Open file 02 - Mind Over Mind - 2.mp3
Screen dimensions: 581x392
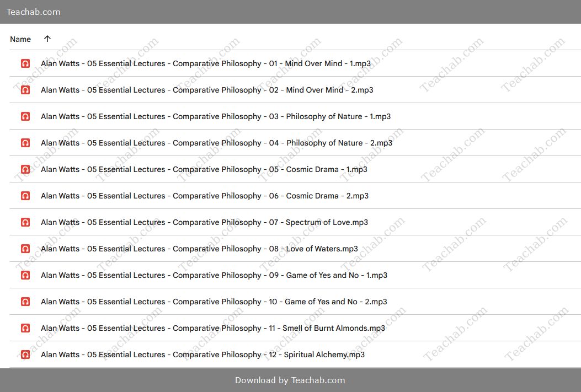[x=207, y=90]
